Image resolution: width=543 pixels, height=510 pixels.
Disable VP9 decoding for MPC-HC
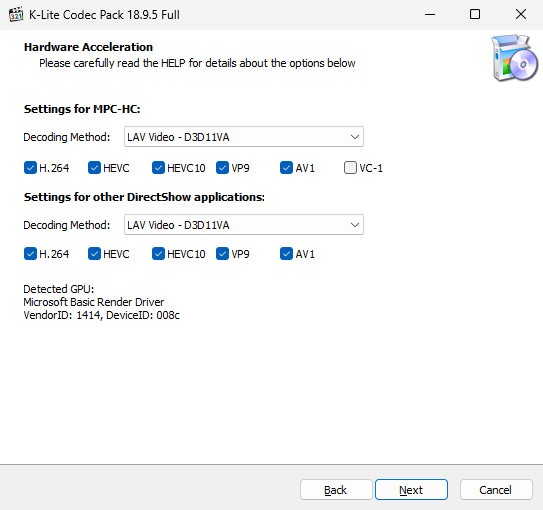[x=222, y=168]
